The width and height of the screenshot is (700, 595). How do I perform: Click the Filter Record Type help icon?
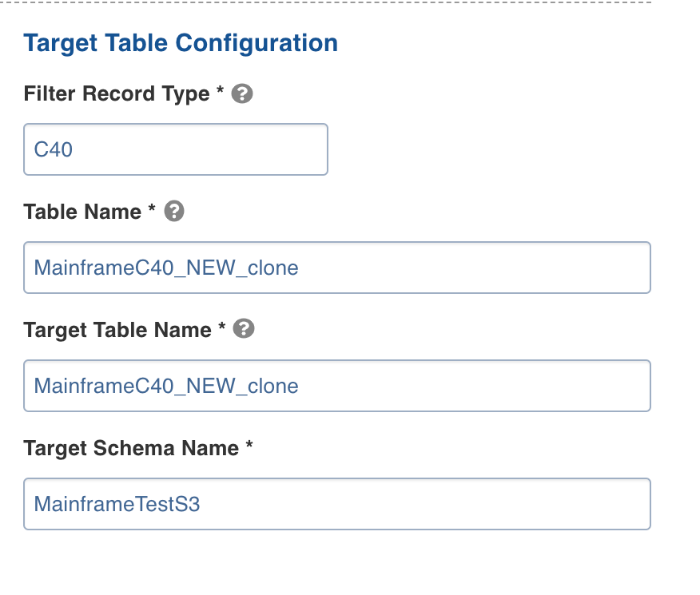click(242, 94)
